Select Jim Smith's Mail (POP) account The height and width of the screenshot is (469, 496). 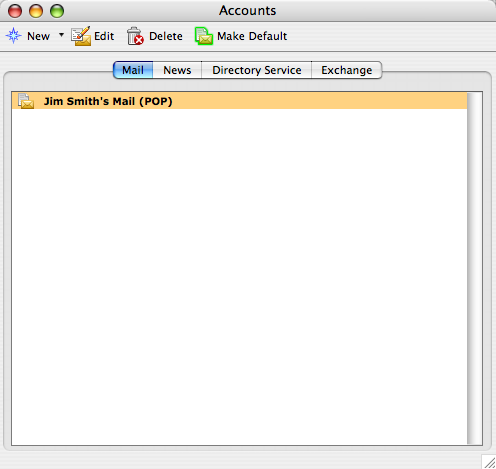tap(239, 101)
